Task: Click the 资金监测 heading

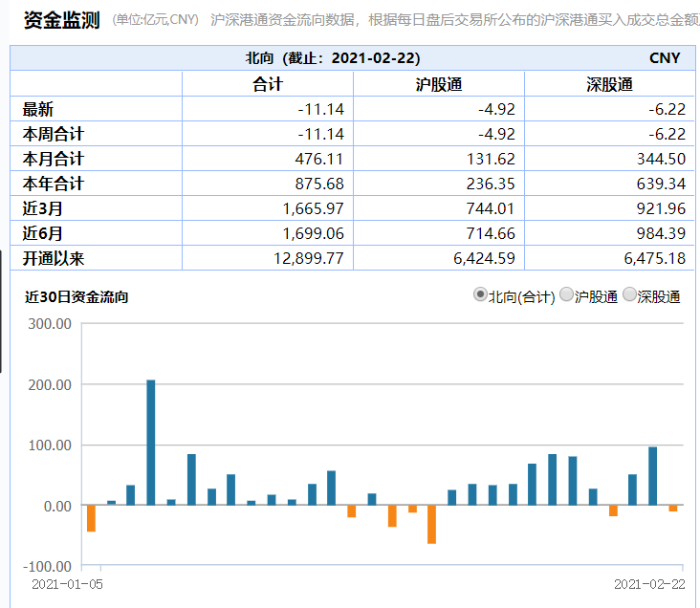Action: pos(61,20)
